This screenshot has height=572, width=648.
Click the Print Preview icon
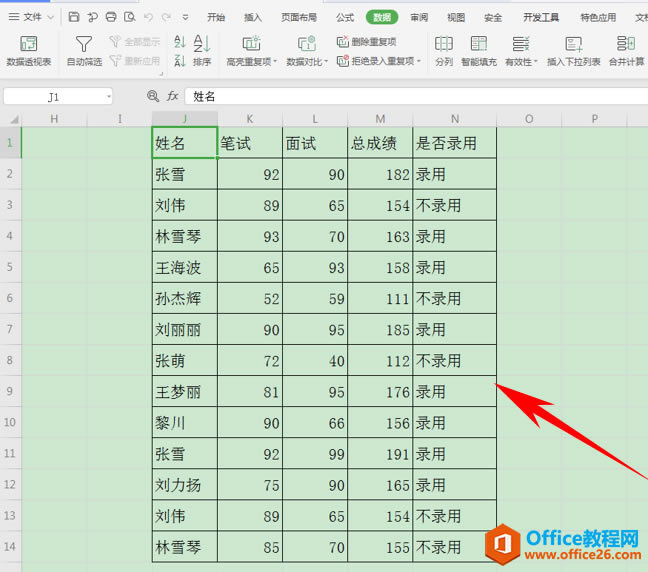pos(130,17)
